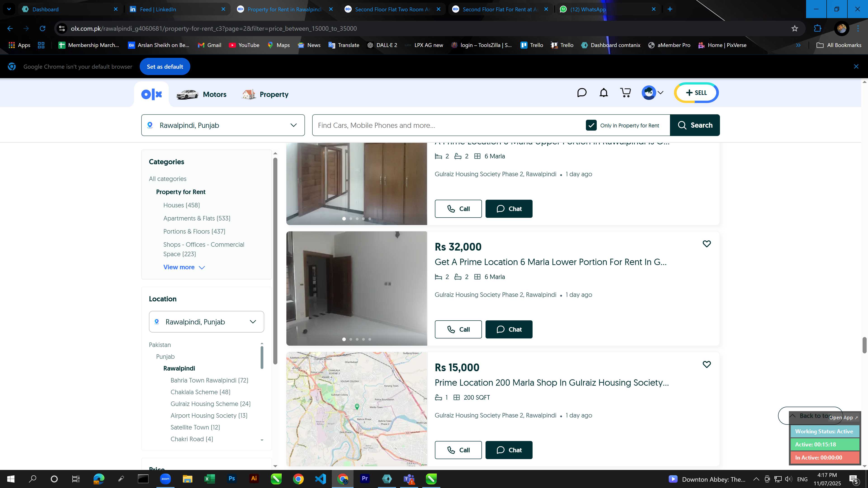Open the shopping cart icon
The width and height of the screenshot is (868, 488).
point(625,93)
